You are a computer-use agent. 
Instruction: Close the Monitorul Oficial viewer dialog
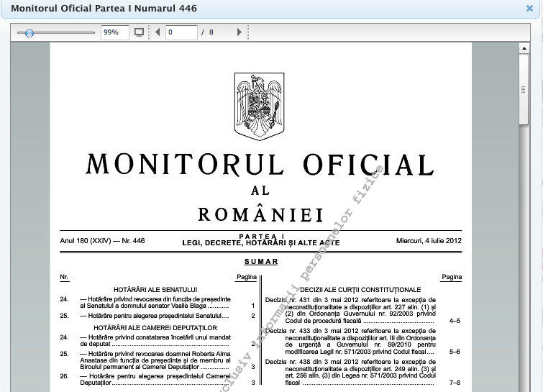[529, 8]
